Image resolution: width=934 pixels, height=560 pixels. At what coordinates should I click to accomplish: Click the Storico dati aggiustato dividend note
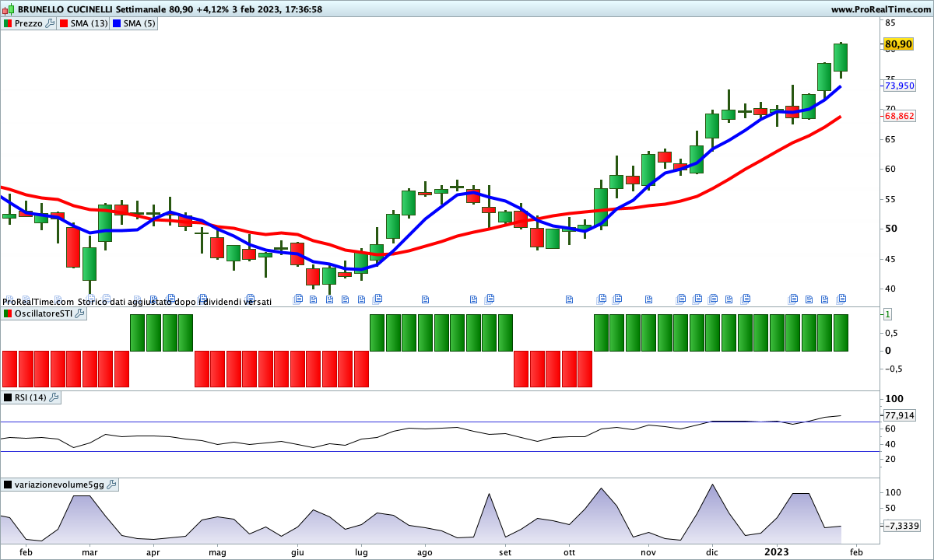click(x=174, y=302)
